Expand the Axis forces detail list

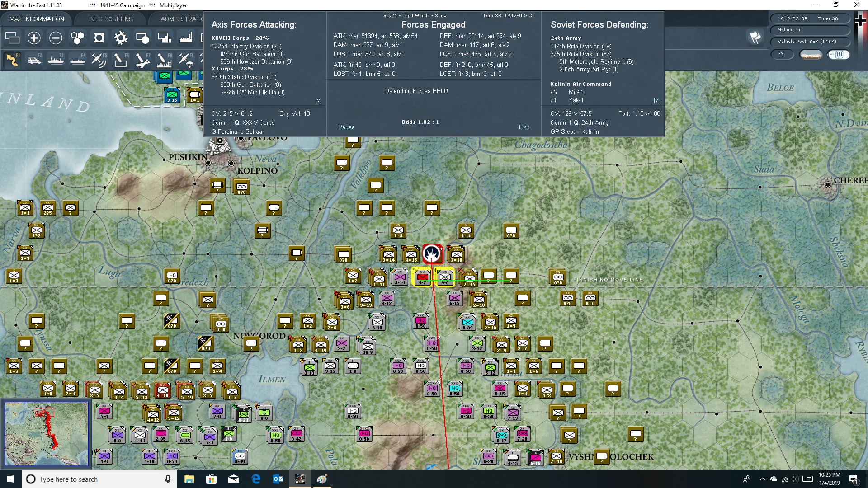click(x=318, y=100)
